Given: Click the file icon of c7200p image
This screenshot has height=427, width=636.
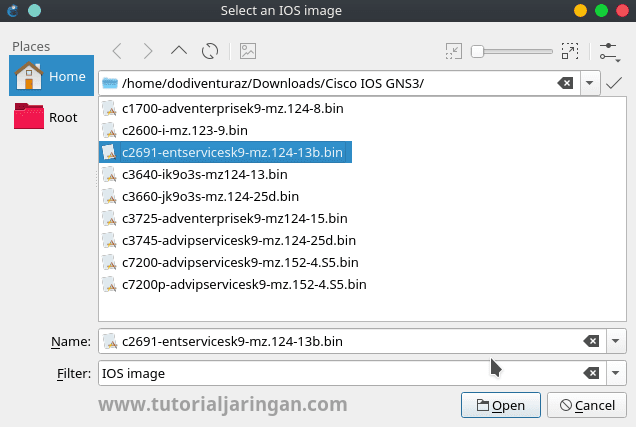Looking at the screenshot, I should 110,284.
